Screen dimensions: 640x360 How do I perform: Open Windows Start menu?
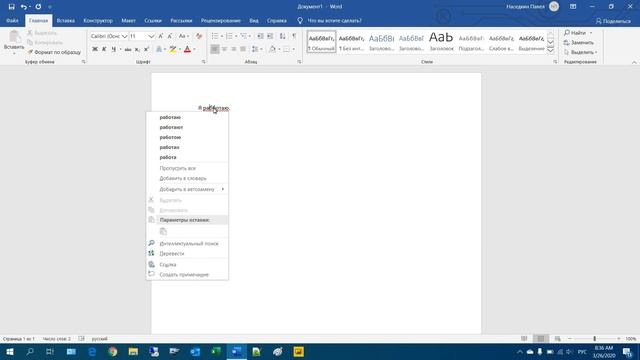click(10, 351)
